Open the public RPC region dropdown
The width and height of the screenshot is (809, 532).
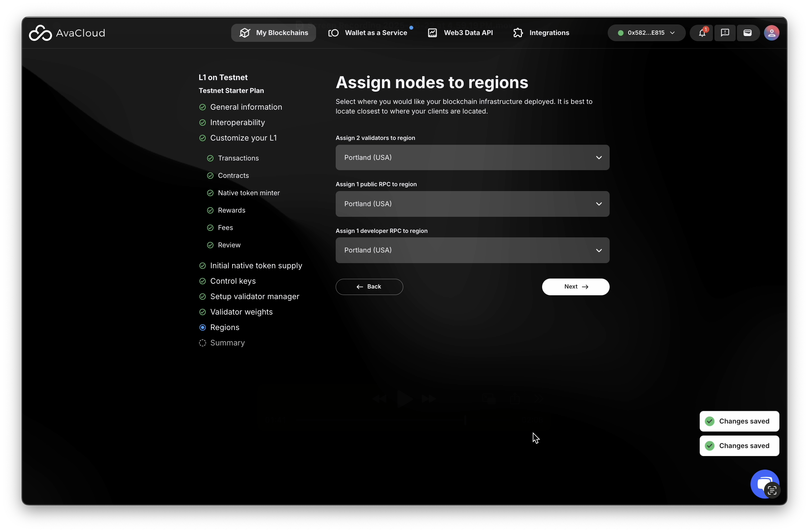[472, 204]
